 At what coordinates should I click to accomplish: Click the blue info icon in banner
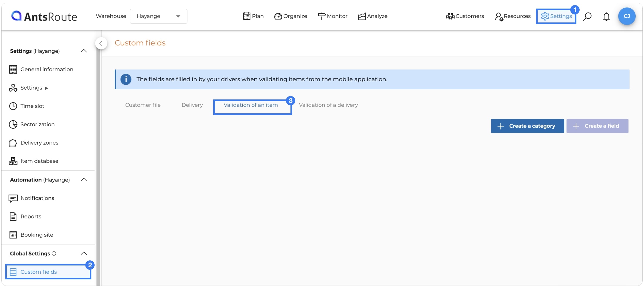click(x=126, y=79)
